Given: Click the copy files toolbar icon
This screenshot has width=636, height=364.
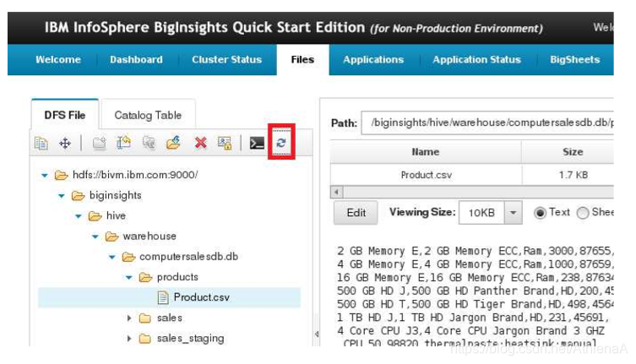Looking at the screenshot, I should pyautogui.click(x=41, y=143).
